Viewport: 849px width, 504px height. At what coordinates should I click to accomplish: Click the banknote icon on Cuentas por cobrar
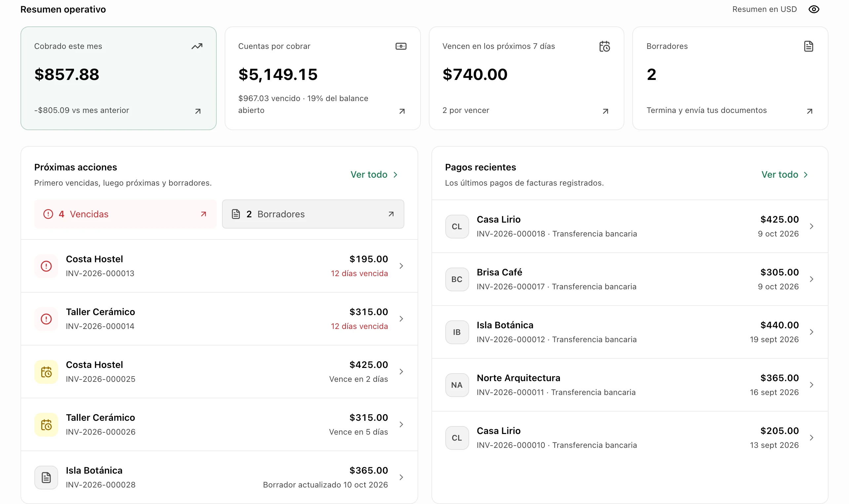[401, 46]
